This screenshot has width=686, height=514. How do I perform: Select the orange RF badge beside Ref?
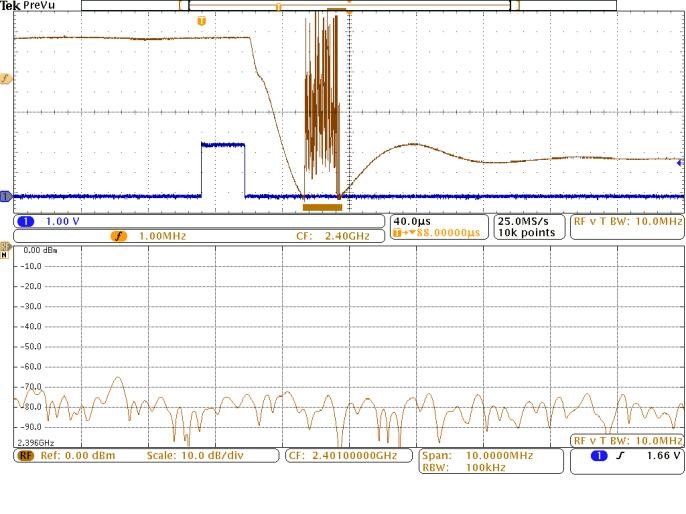(x=26, y=455)
